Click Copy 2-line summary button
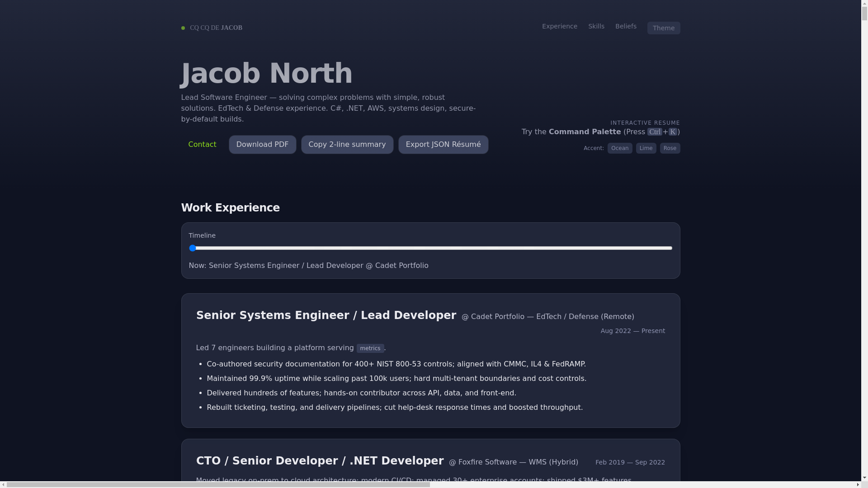Screen dimensions: 868x488 347,145
